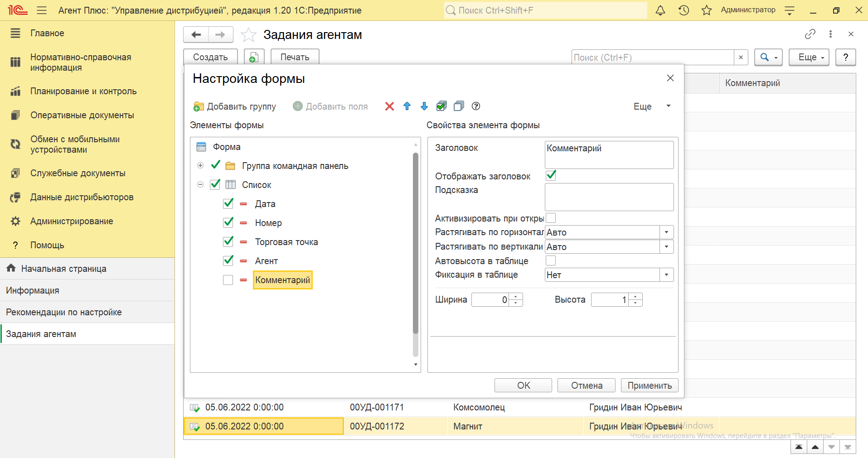Expand Группа командная панель node

coord(200,165)
